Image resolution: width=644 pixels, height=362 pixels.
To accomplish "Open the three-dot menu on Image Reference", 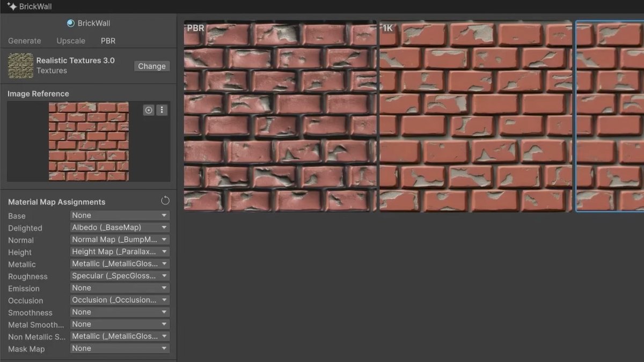I will pyautogui.click(x=162, y=110).
